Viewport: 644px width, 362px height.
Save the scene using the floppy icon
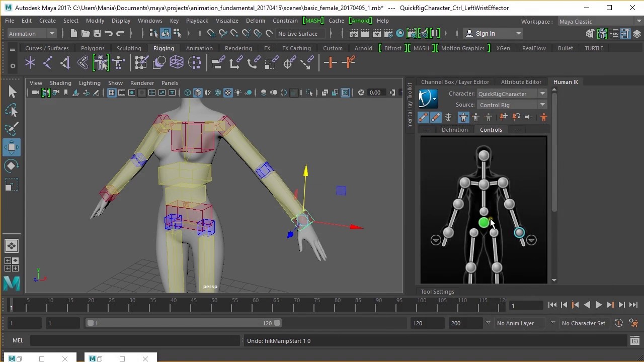[97, 34]
